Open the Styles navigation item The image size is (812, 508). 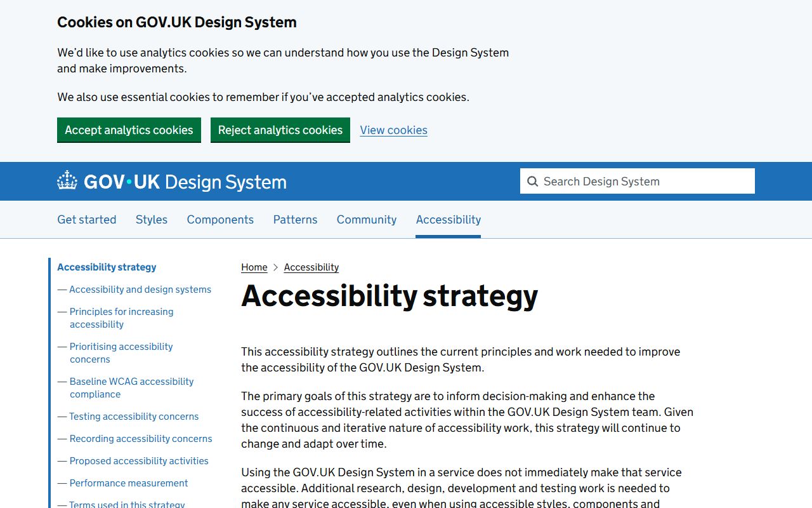pos(151,219)
